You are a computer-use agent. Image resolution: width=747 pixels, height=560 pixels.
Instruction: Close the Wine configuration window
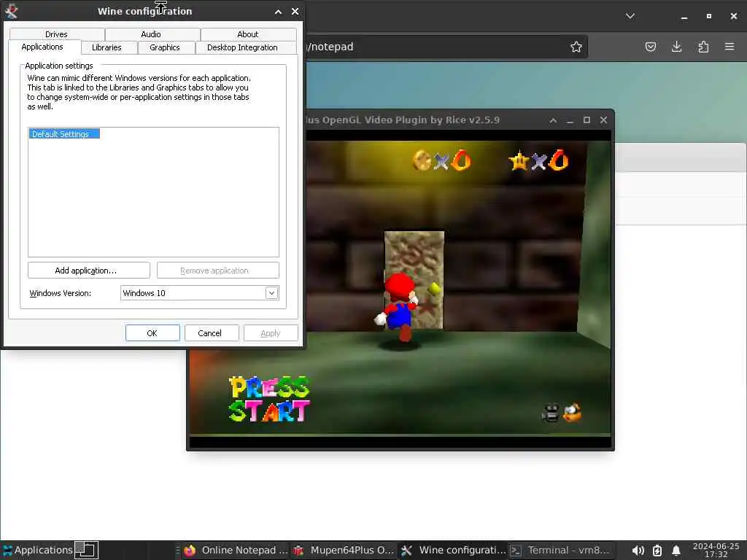[x=295, y=12]
